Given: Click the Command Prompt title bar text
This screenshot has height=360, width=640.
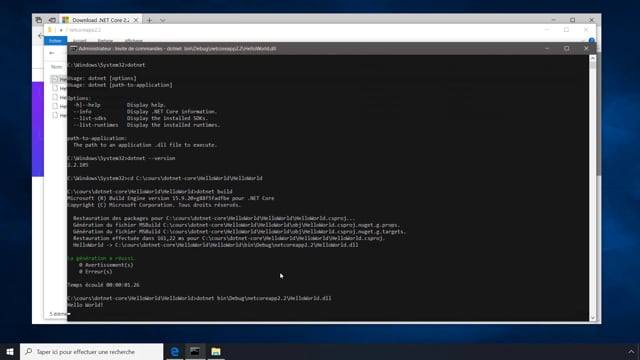Looking at the screenshot, I should pyautogui.click(x=177, y=49).
